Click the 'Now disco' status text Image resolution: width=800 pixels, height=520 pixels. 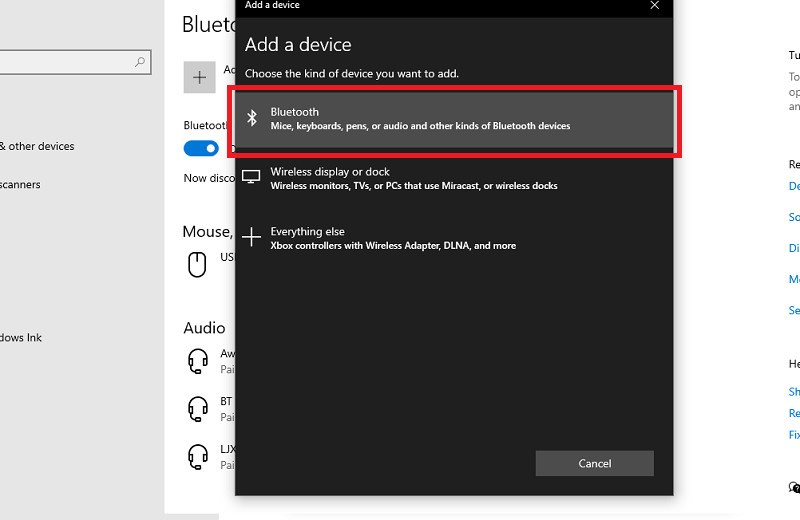point(209,178)
